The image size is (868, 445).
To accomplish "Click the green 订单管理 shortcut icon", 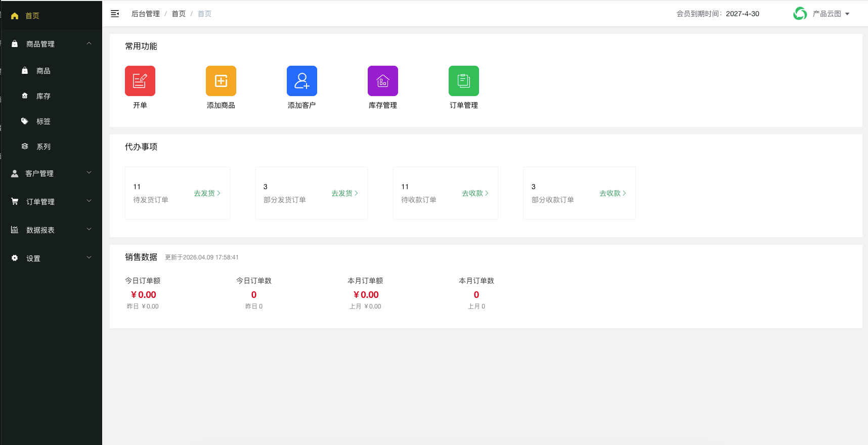I will [x=464, y=81].
